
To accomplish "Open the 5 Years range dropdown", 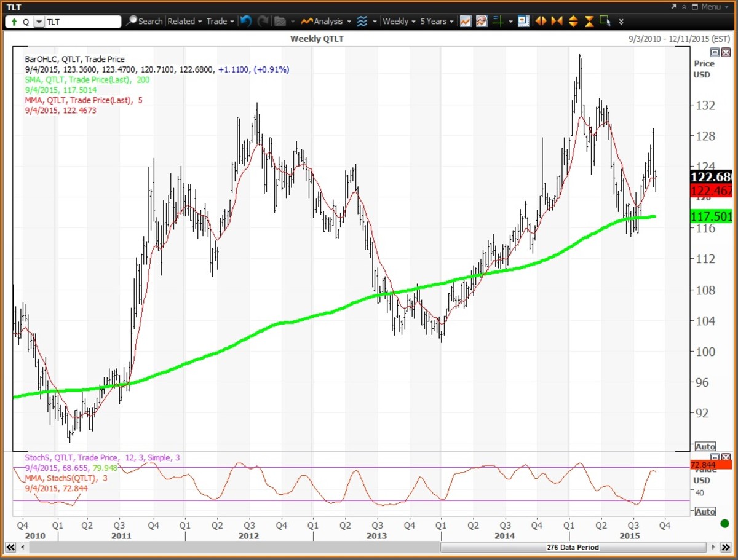I will click(437, 22).
